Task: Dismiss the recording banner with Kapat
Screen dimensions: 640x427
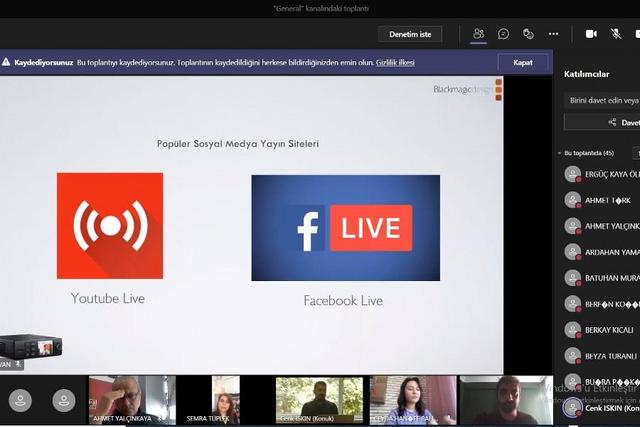Action: [x=523, y=62]
